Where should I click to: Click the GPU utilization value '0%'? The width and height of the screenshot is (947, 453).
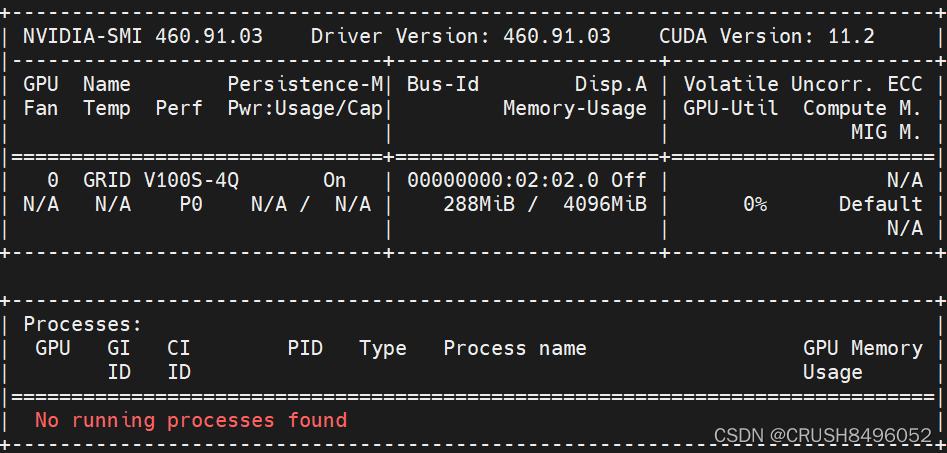coord(755,204)
